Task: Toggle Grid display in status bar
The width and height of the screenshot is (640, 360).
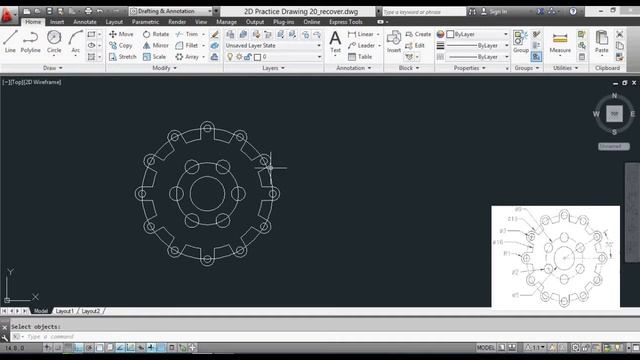Action: (x=68, y=348)
